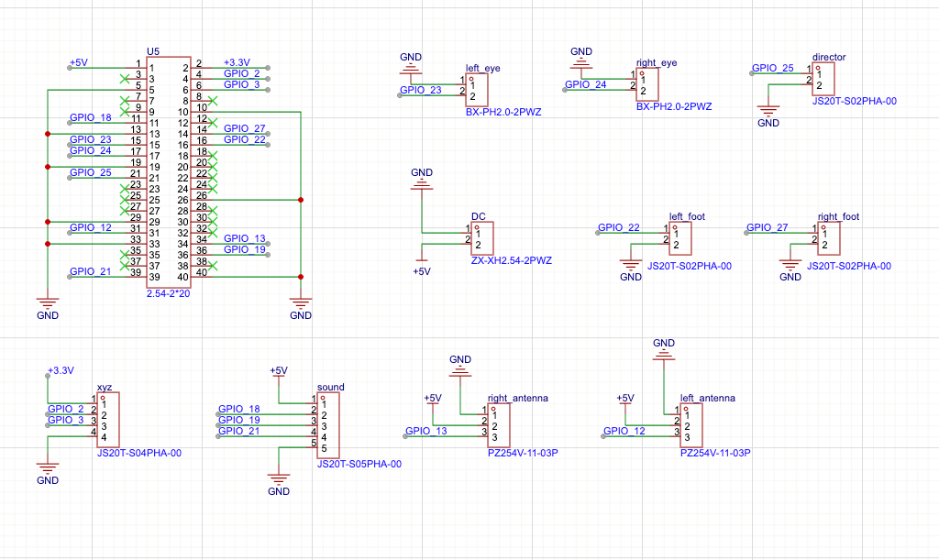Click the sound five-pin connector symbol

pos(328,425)
